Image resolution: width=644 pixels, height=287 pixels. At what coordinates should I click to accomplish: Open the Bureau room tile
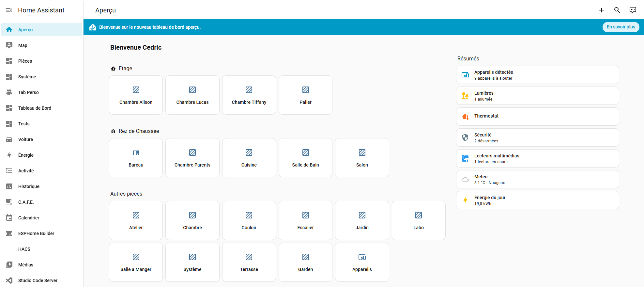[136, 158]
